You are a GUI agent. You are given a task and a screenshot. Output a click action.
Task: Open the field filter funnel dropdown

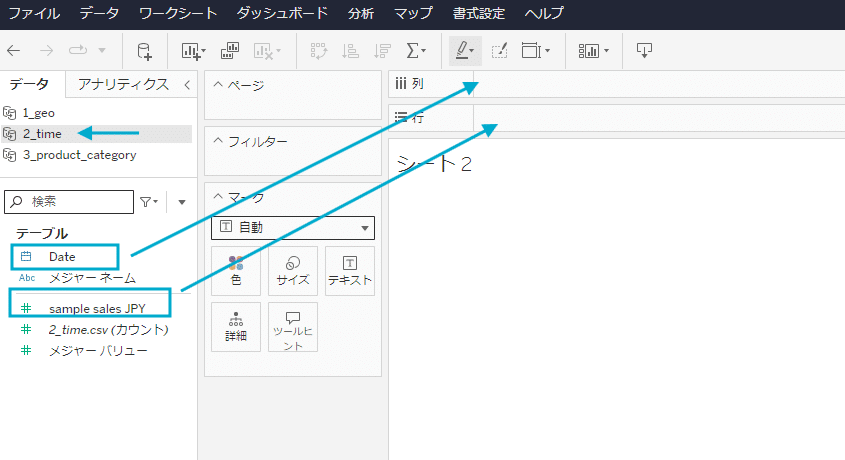tap(149, 202)
